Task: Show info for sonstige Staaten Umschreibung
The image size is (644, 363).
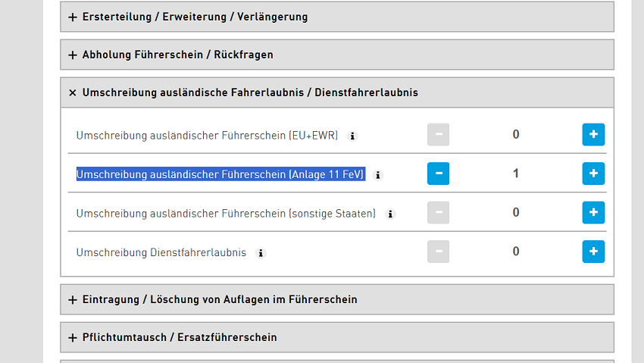Action: (390, 214)
